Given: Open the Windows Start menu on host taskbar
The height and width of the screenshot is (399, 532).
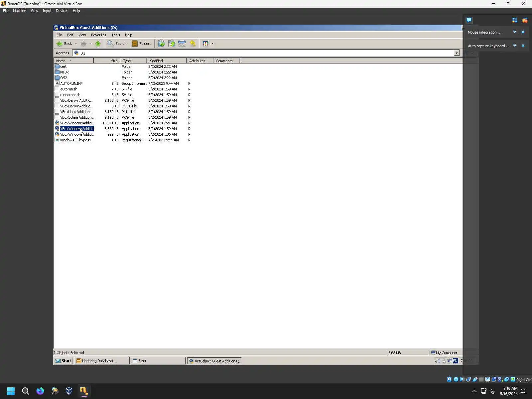Looking at the screenshot, I should pyautogui.click(x=11, y=391).
